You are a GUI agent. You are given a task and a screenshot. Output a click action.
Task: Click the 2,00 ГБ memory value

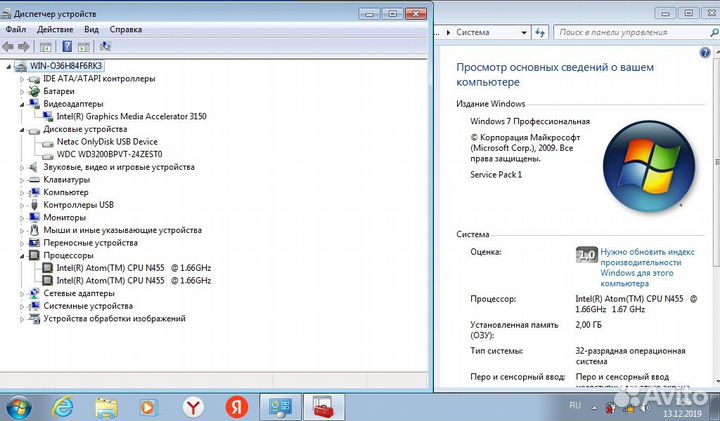click(588, 325)
